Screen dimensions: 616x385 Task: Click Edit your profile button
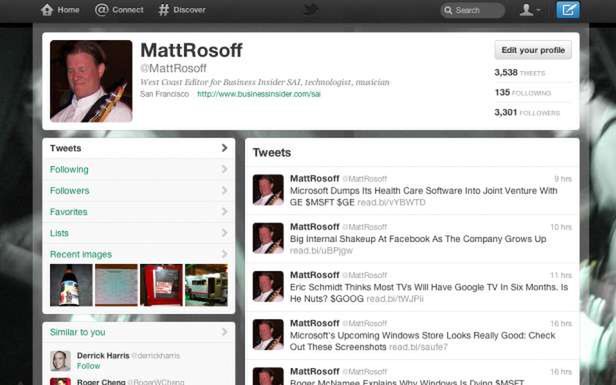click(x=533, y=50)
